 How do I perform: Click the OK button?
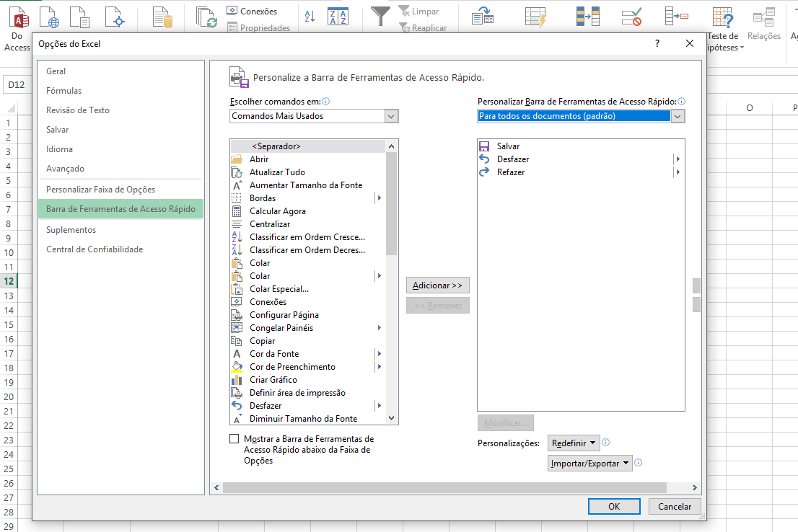pyautogui.click(x=614, y=507)
